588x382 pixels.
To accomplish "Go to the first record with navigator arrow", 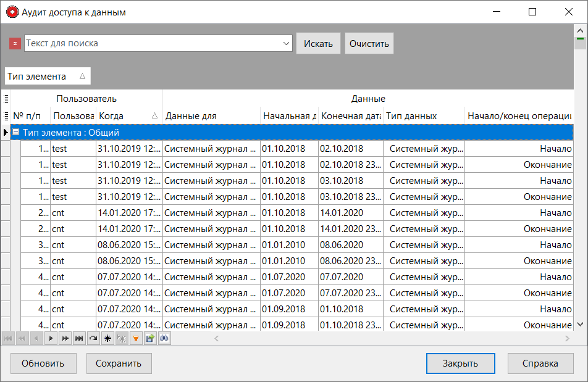I will click(x=7, y=338).
